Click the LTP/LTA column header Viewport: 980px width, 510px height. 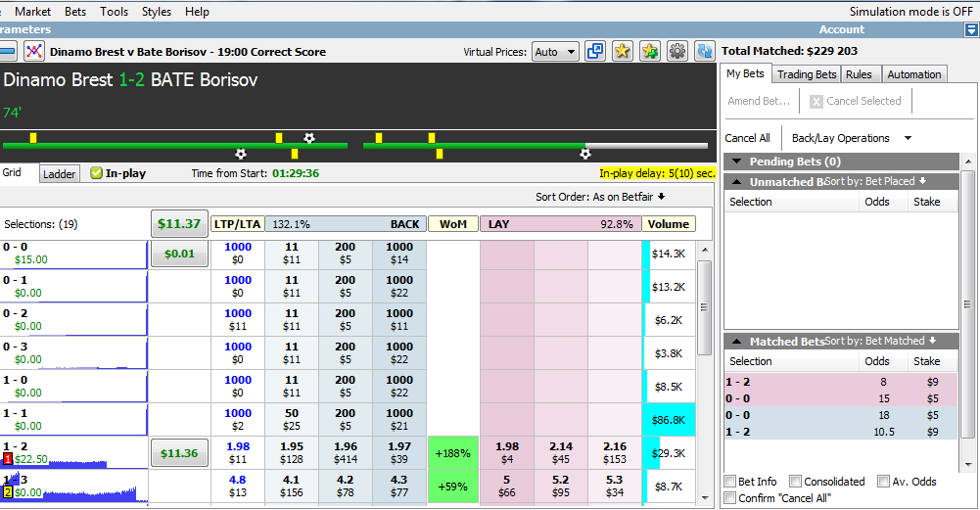pyautogui.click(x=237, y=224)
